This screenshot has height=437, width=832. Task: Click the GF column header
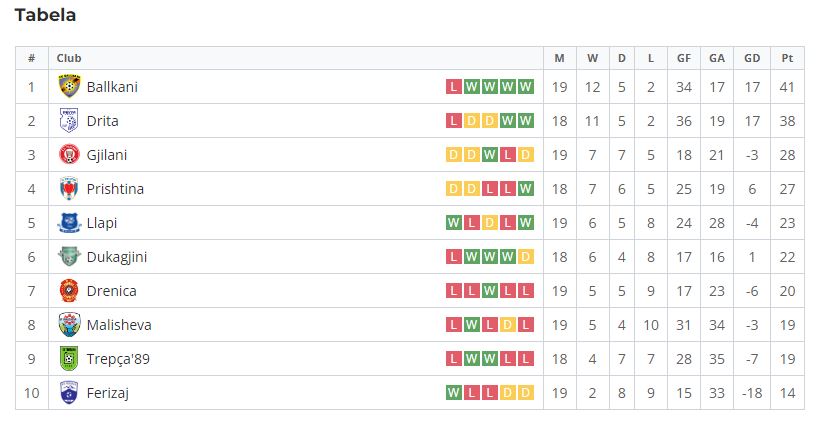pos(684,58)
